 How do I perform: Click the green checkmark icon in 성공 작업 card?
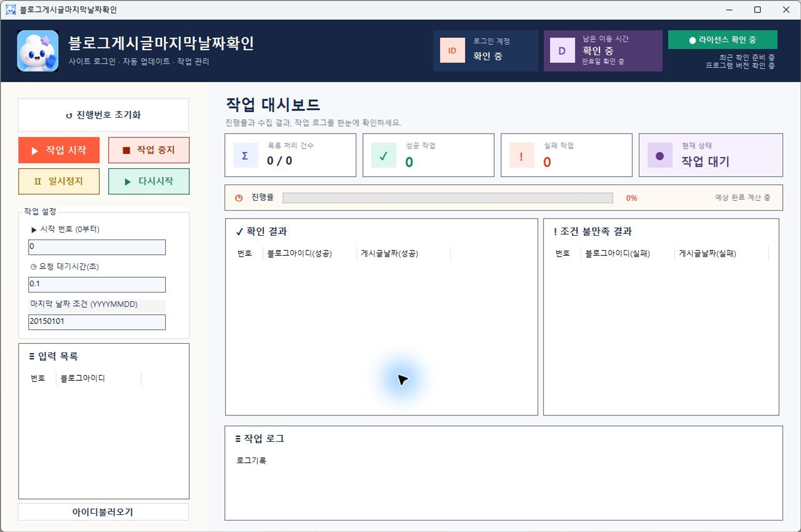(383, 155)
